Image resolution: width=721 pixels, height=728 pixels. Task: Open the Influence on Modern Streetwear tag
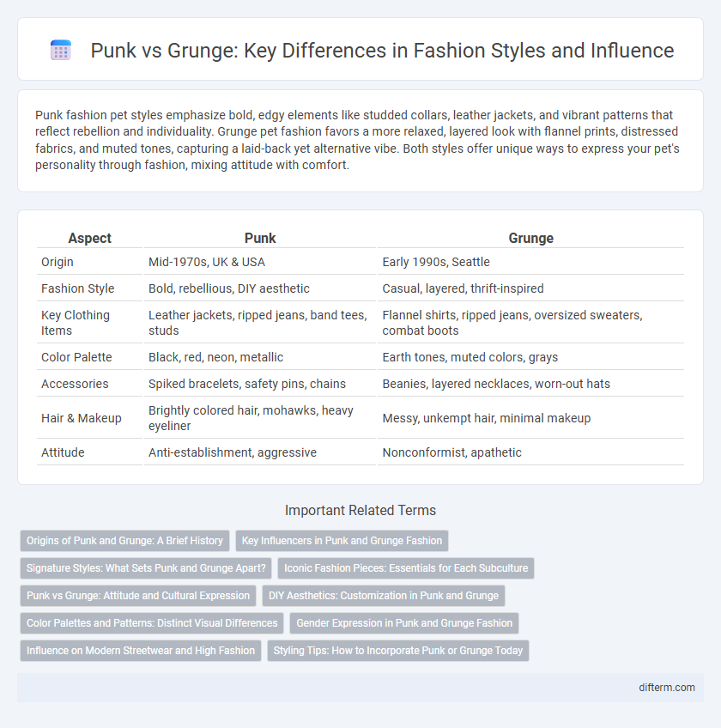coord(141,651)
